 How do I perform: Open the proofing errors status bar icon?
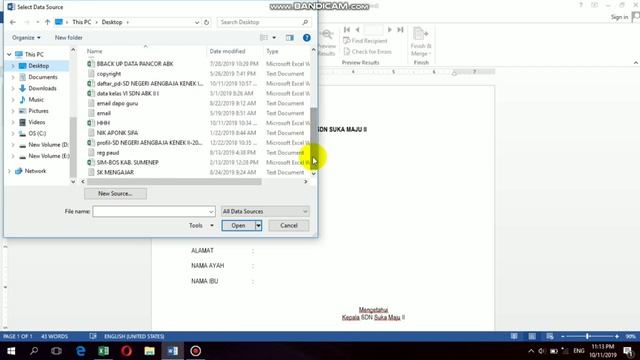point(93,336)
